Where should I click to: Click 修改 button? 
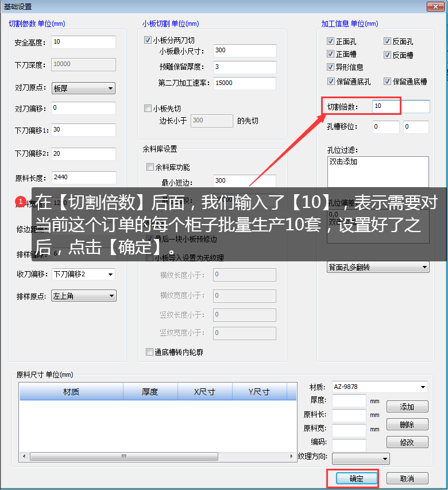coord(407,442)
